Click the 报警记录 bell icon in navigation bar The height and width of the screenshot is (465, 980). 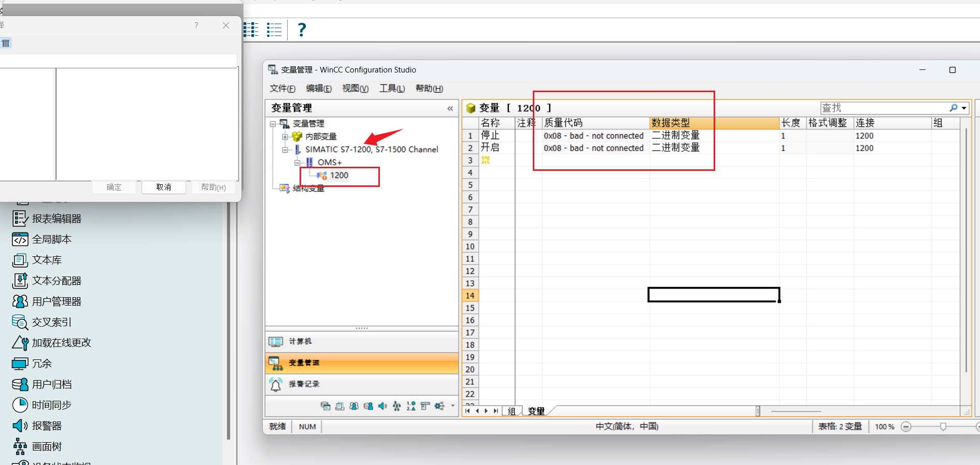tap(276, 384)
